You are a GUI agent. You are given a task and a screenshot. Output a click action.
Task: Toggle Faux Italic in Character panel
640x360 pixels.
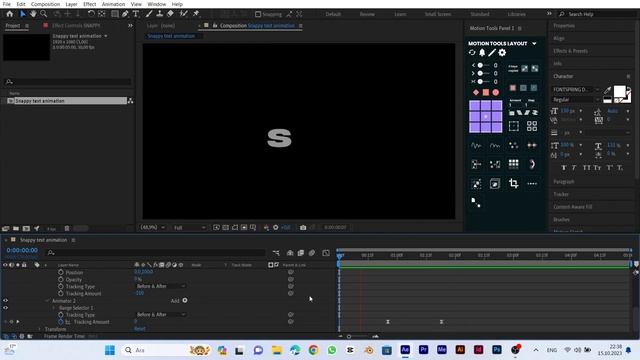coord(574,168)
